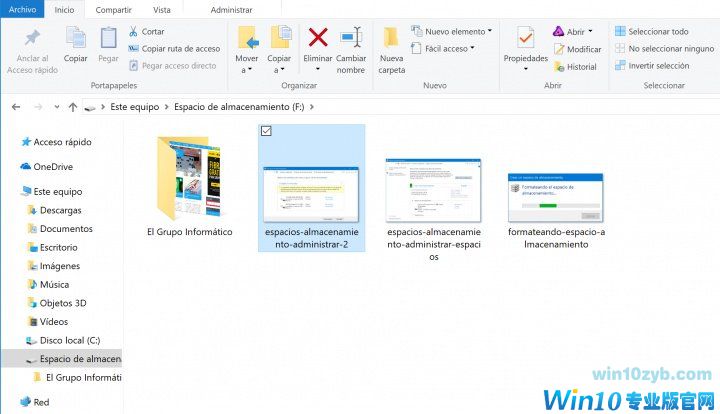Viewport: 720px width, 414px height.
Task: Click the Copiar clipboard icon
Action: tap(76, 38)
